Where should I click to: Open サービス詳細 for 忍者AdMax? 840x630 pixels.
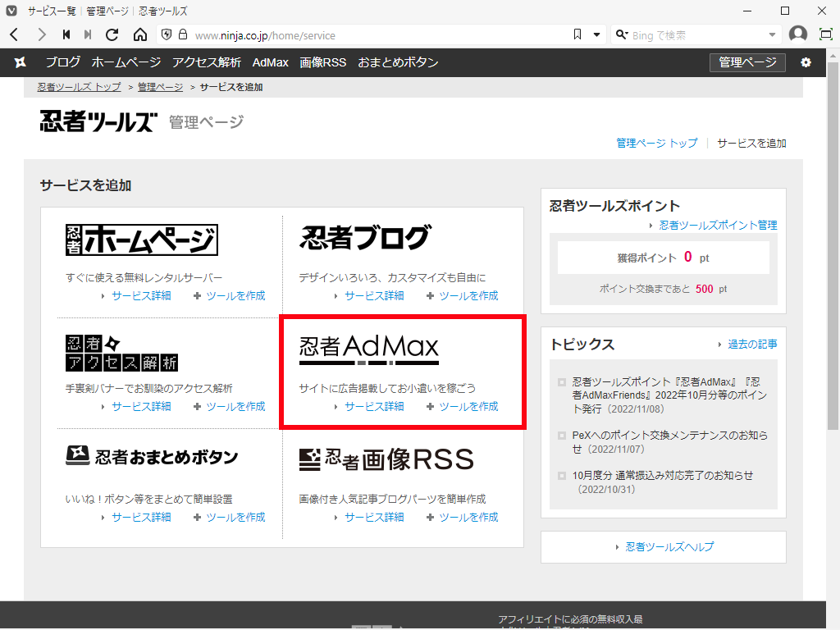click(374, 407)
